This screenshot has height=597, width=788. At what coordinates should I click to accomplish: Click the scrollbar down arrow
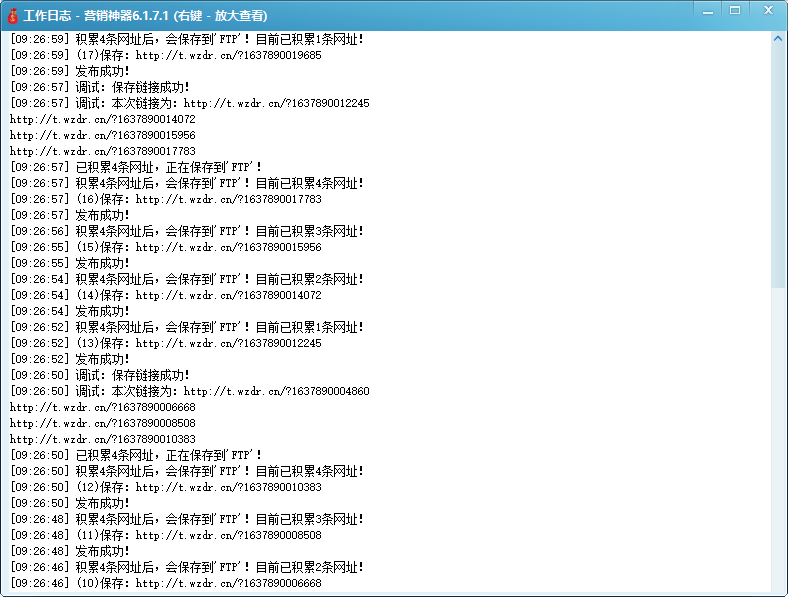tap(778, 589)
